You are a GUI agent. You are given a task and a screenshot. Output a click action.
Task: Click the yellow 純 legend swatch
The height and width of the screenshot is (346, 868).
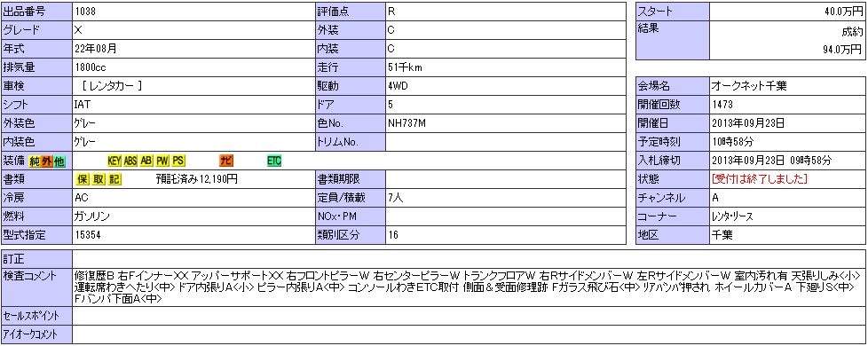(x=35, y=161)
